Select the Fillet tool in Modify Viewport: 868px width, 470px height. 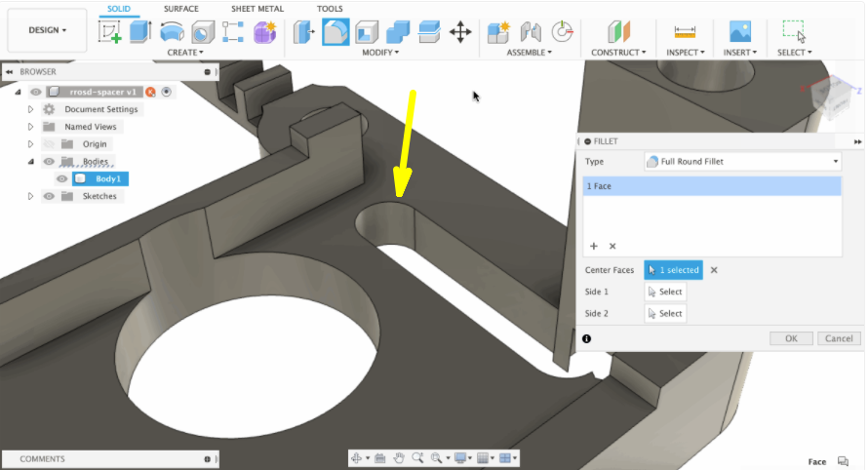click(x=335, y=32)
